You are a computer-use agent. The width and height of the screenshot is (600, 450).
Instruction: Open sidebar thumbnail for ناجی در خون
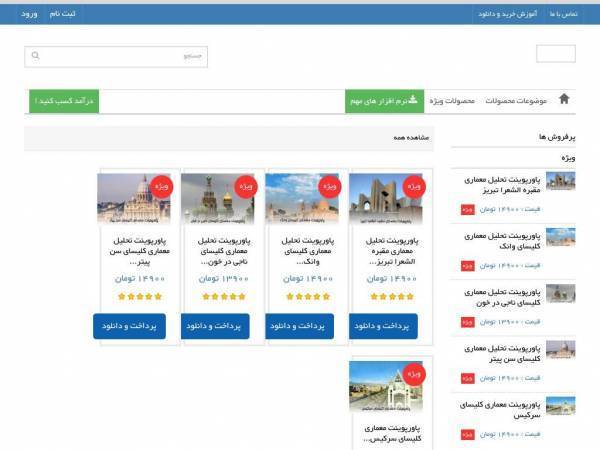(561, 293)
